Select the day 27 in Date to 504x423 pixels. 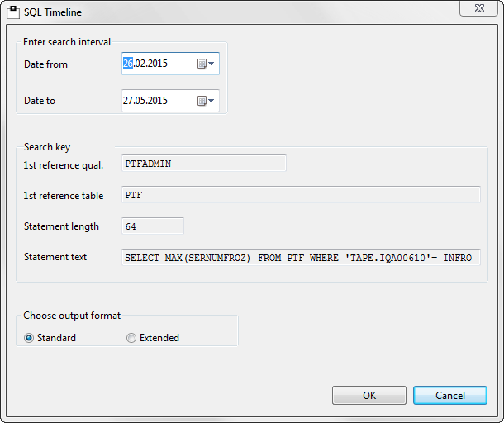coord(128,101)
